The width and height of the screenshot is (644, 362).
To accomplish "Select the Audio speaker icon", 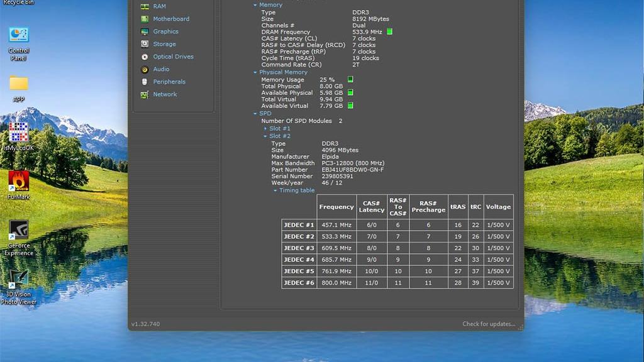I will (x=145, y=69).
